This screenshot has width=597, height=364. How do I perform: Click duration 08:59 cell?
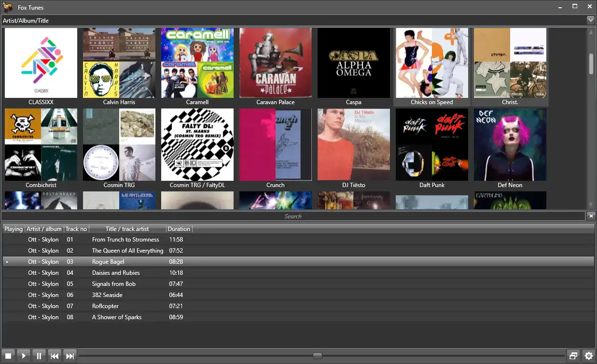click(x=176, y=317)
